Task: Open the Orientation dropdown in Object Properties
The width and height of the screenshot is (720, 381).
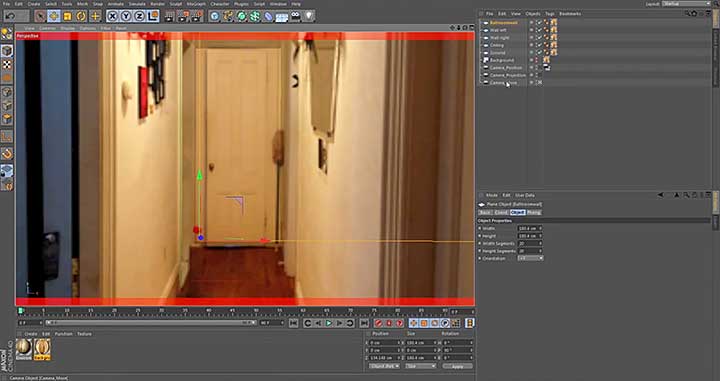Action: pyautogui.click(x=530, y=258)
